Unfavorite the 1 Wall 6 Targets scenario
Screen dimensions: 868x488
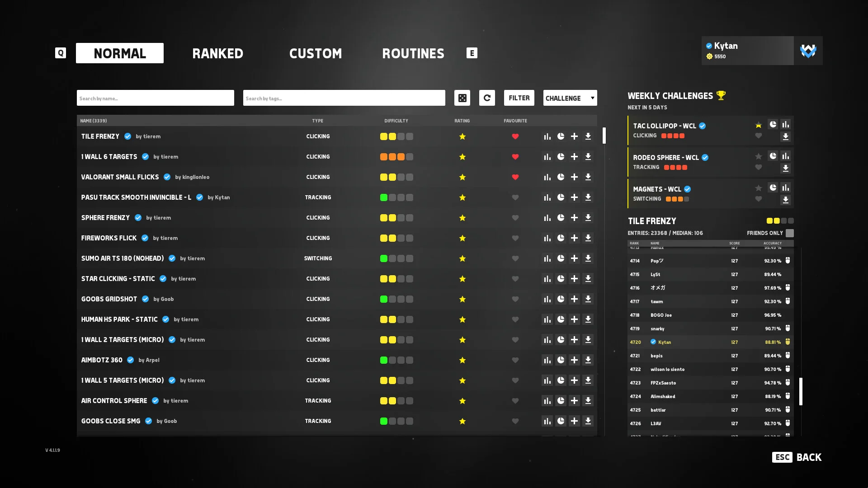[x=515, y=156]
